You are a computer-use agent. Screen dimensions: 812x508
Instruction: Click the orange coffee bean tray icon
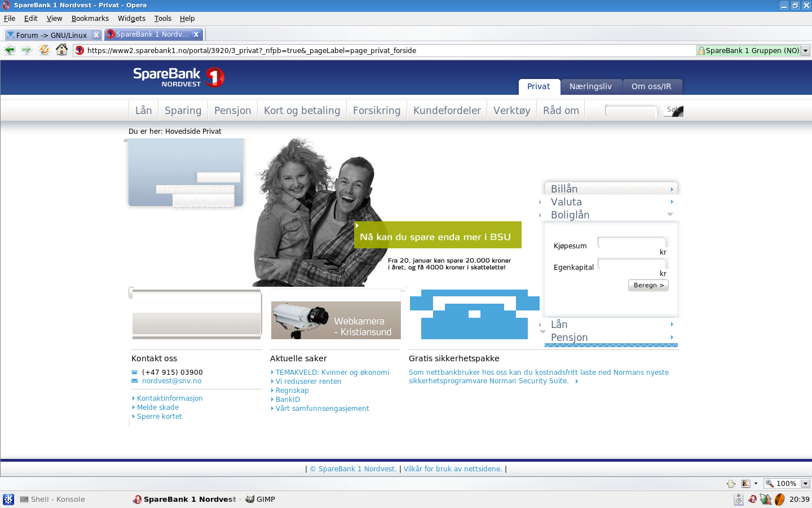click(780, 500)
